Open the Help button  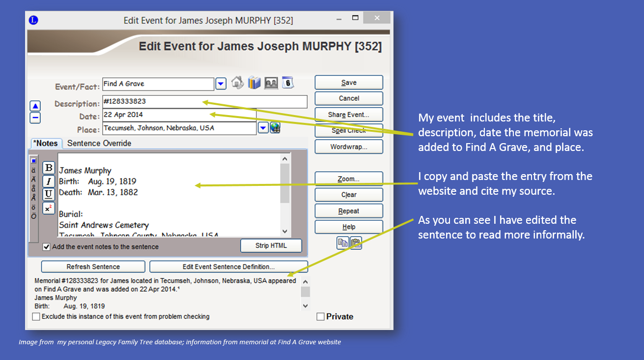coord(349,227)
